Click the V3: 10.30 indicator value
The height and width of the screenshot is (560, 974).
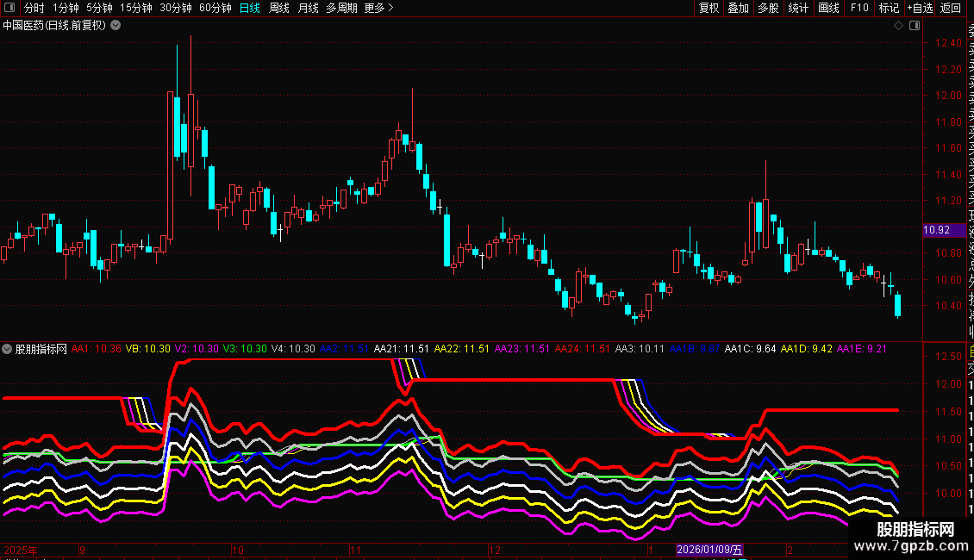[245, 349]
